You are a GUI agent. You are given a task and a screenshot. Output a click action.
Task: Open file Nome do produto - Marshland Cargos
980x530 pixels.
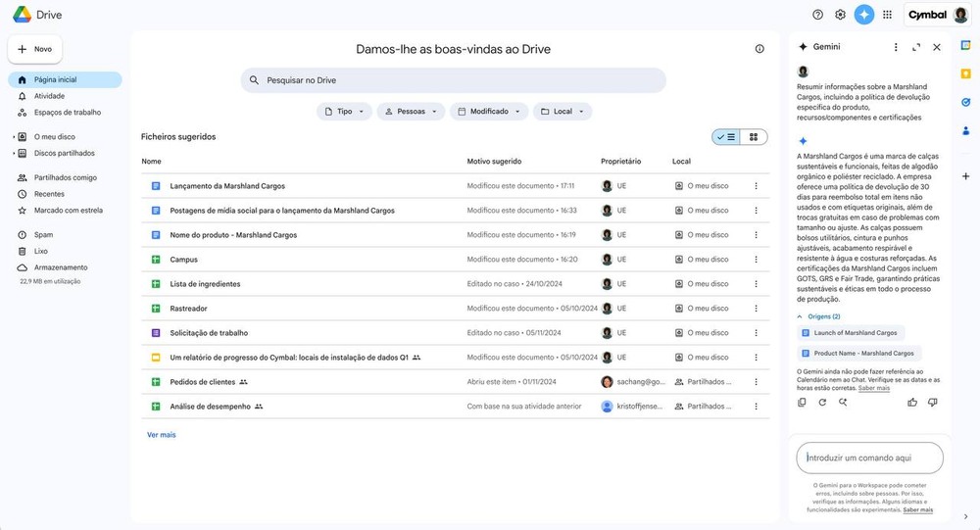[233, 235]
